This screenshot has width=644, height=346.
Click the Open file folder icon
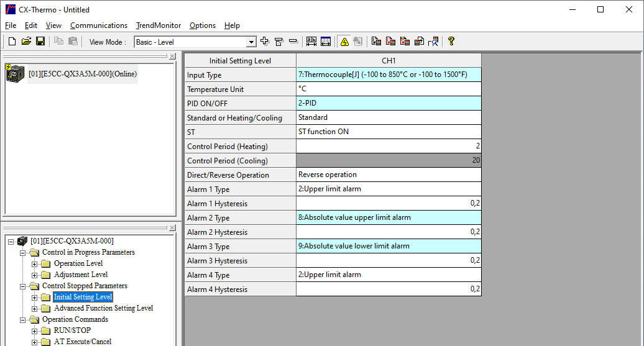click(x=26, y=42)
